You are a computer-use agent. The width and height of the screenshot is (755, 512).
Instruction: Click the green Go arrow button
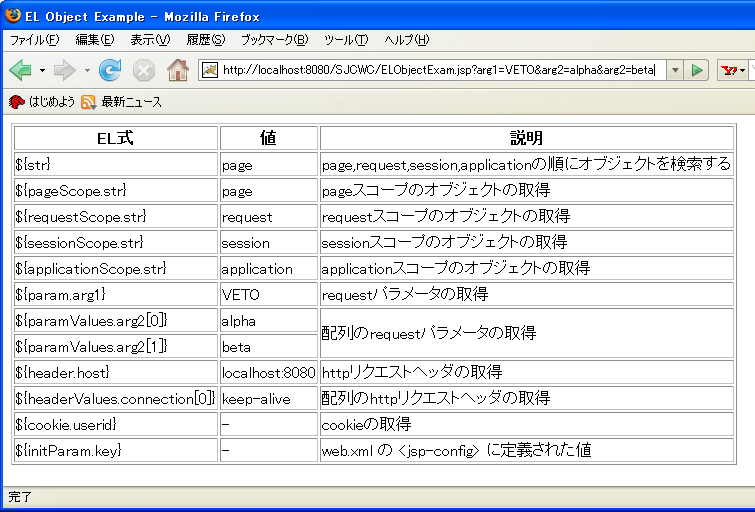point(698,70)
